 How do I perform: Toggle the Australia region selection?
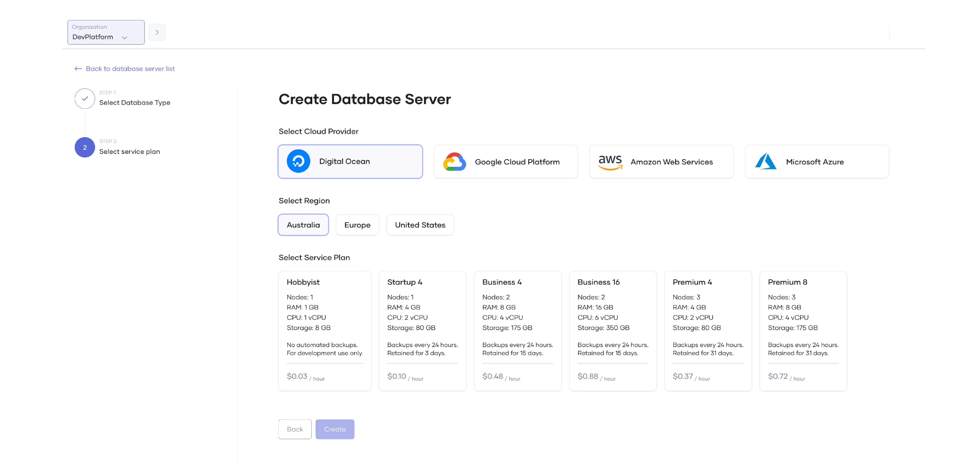(303, 225)
